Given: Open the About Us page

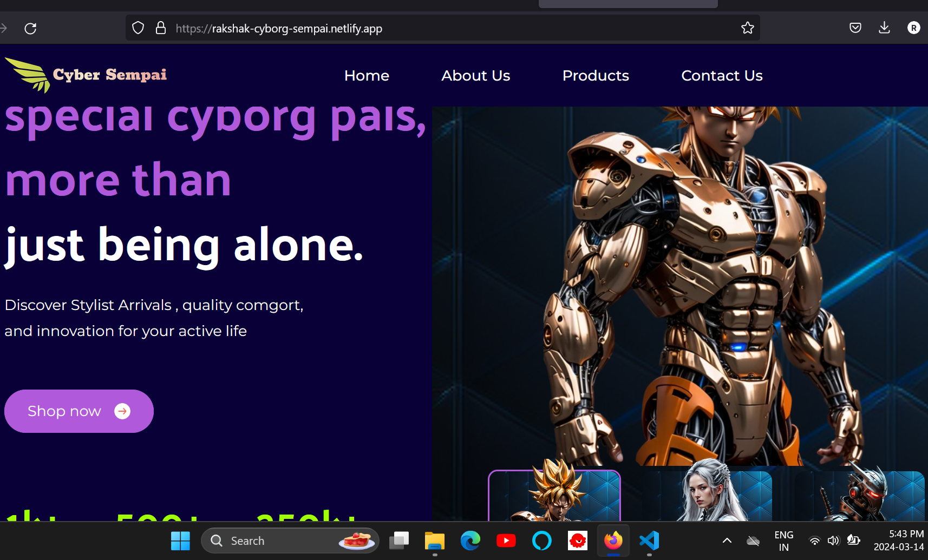Looking at the screenshot, I should click(475, 76).
